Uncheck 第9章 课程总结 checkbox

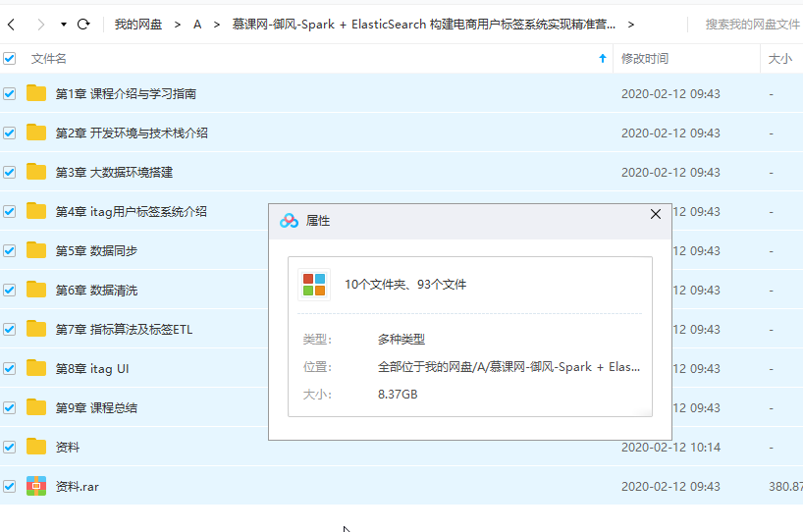click(9, 408)
